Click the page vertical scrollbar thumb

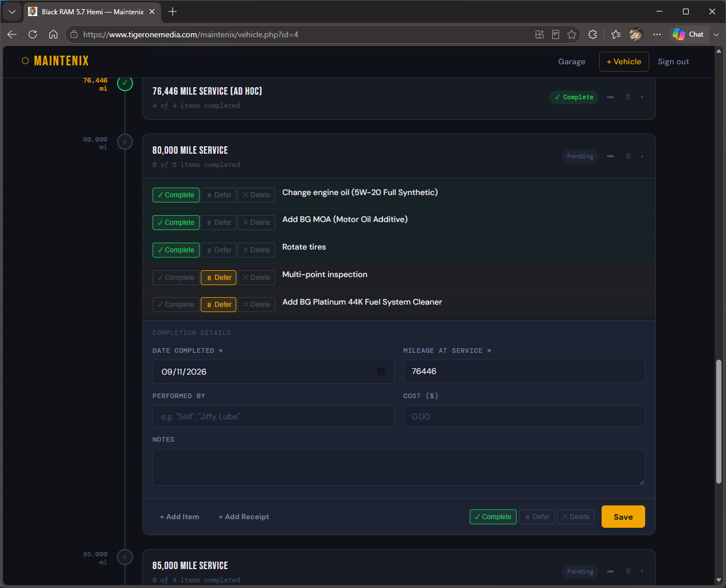tap(719, 422)
